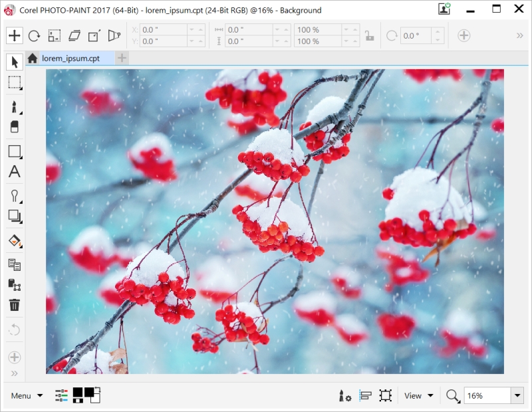This screenshot has height=412, width=532.
Task: Click the new document plus tab
Action: [x=122, y=59]
